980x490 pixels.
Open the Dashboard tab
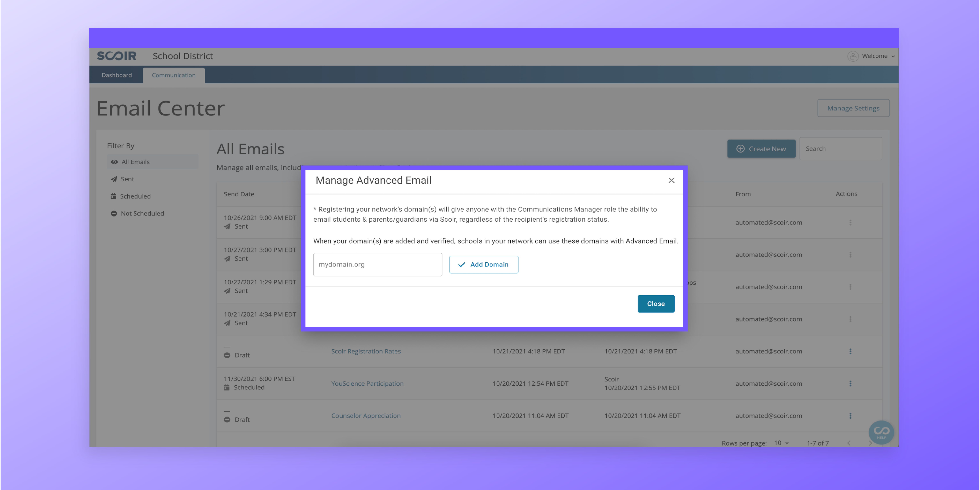pos(116,75)
